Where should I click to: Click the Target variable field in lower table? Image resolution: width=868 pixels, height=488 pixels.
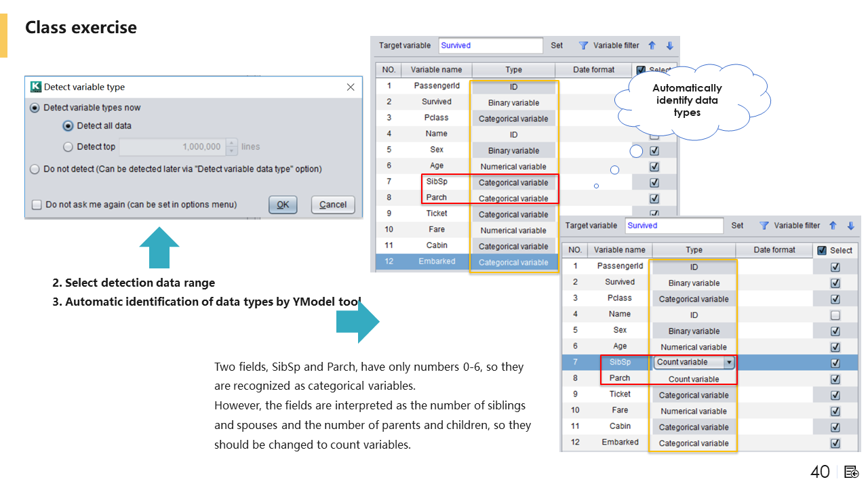pos(674,226)
